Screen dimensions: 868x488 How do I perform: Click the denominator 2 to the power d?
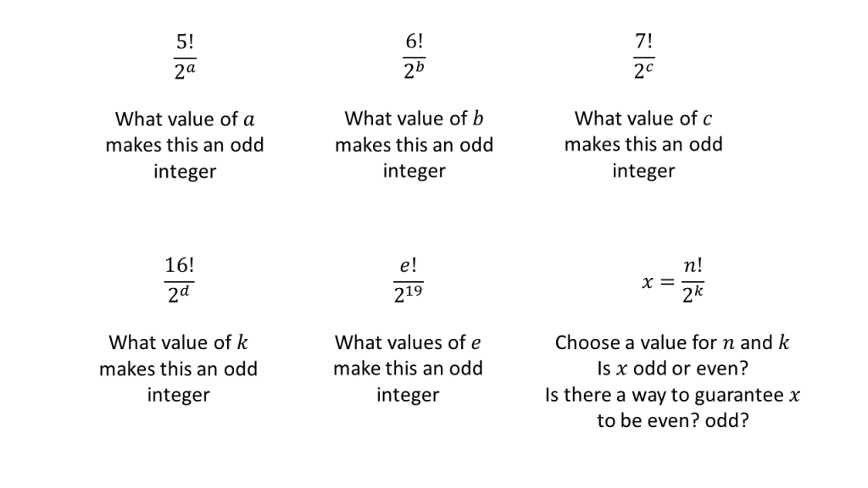coord(179,296)
